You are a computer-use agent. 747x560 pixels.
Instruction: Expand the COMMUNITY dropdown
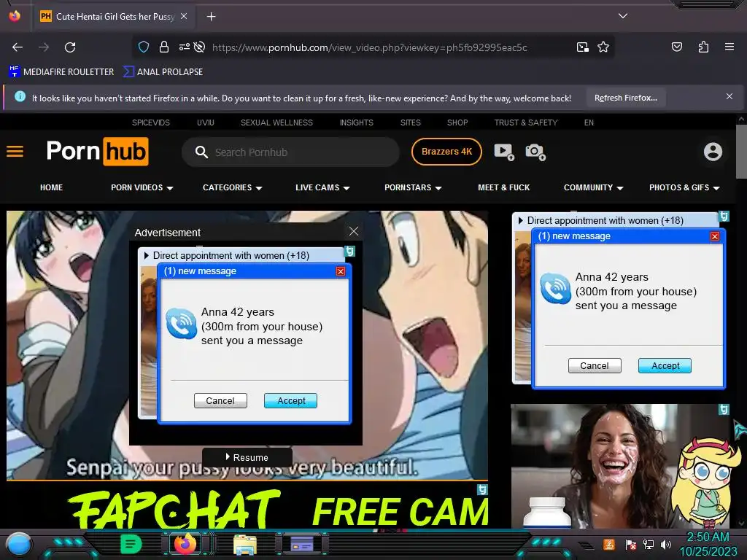coord(594,187)
